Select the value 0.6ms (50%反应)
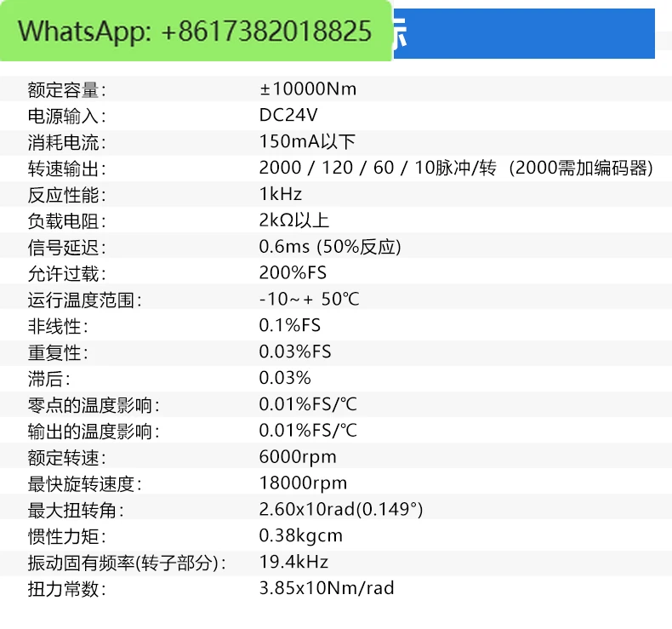Viewport: 672px width, 629px height. 330,247
